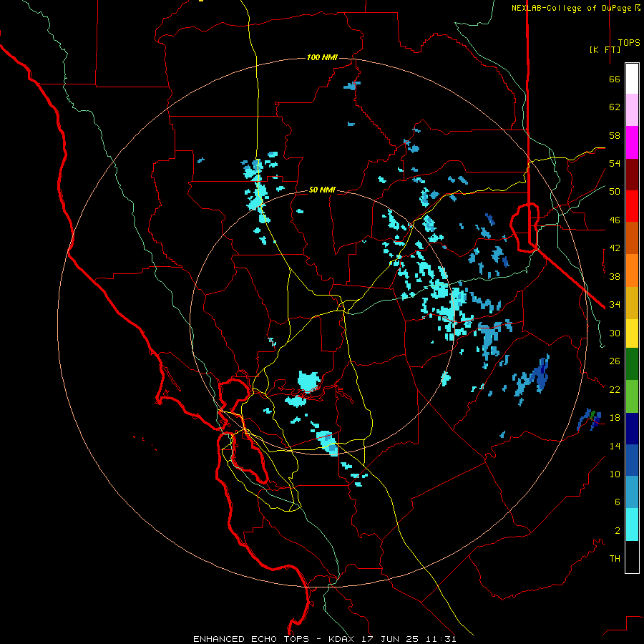Click the light green swatch between 22 and 18
This screenshot has width=644, height=644.
[632, 396]
